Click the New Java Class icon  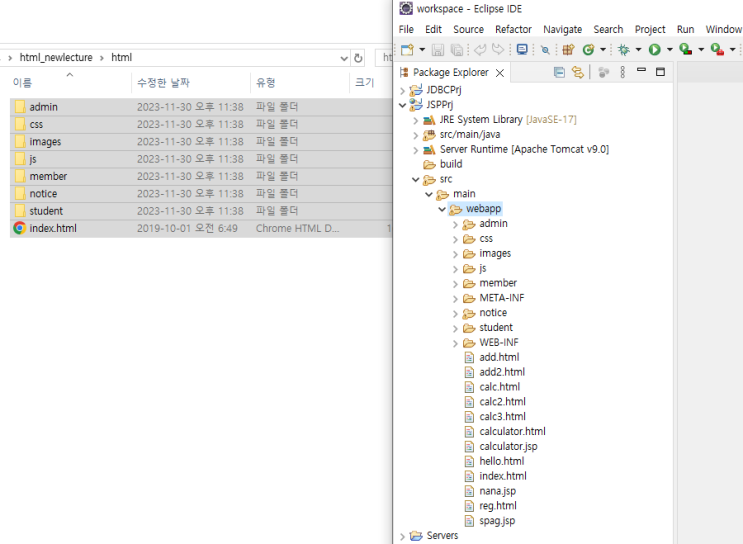click(x=589, y=49)
